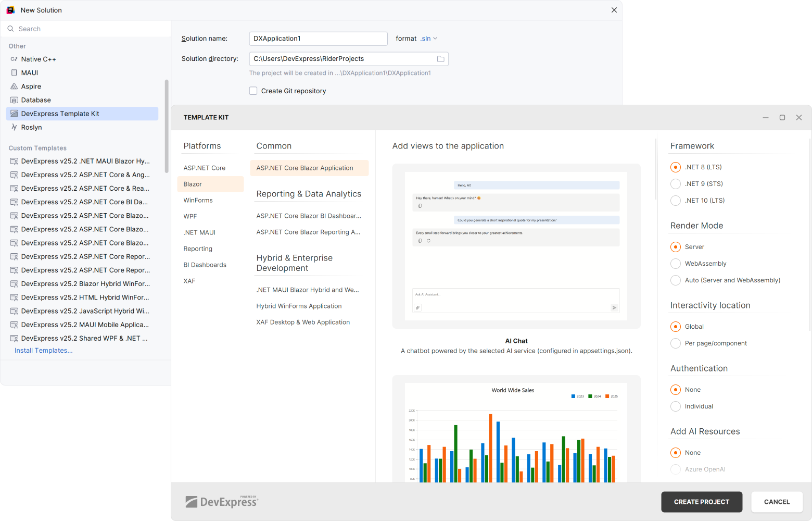Click the New Solution icon in title bar

(10, 9)
